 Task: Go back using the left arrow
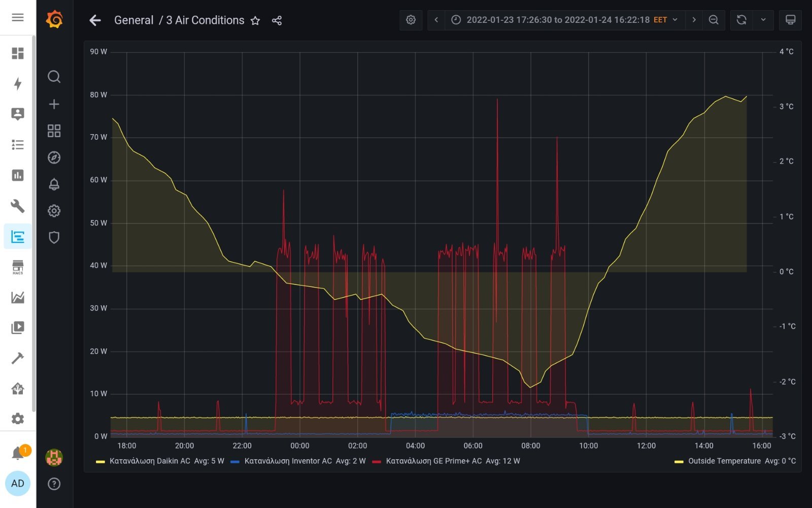pos(95,20)
